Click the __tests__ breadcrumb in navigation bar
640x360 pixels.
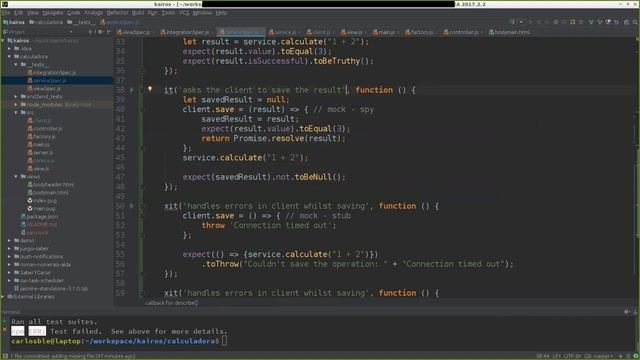[x=82, y=22]
